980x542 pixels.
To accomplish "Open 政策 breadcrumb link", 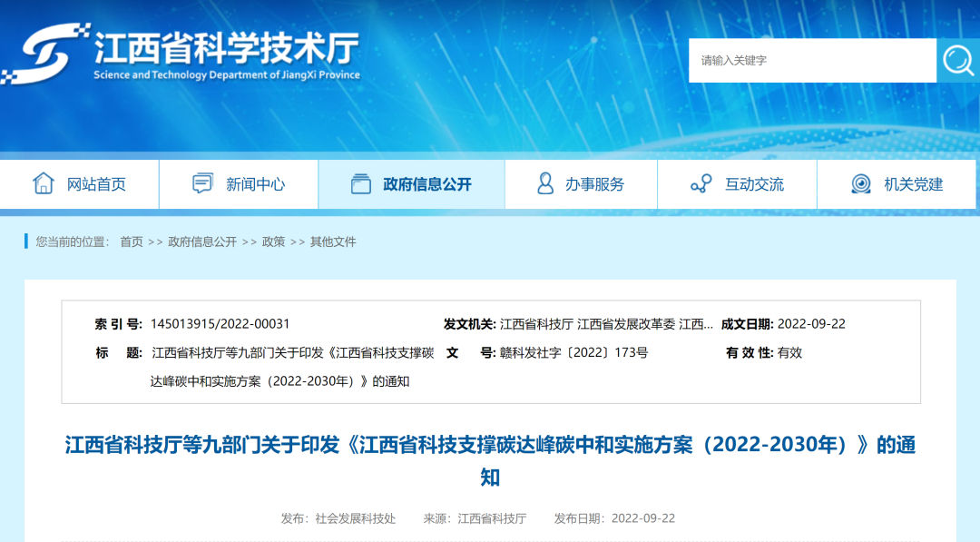I will click(273, 241).
